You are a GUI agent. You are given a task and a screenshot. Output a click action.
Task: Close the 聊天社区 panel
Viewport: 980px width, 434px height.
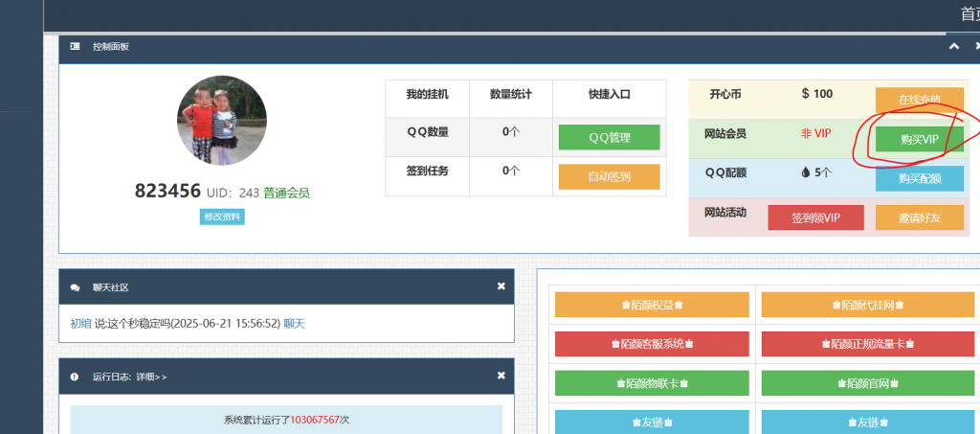(501, 286)
